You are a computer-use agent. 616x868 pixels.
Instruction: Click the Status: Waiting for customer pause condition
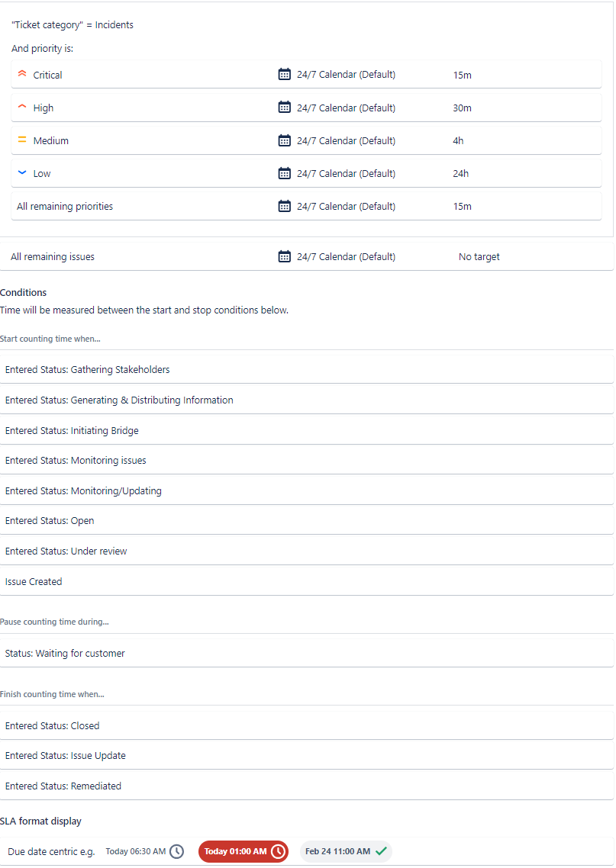307,653
